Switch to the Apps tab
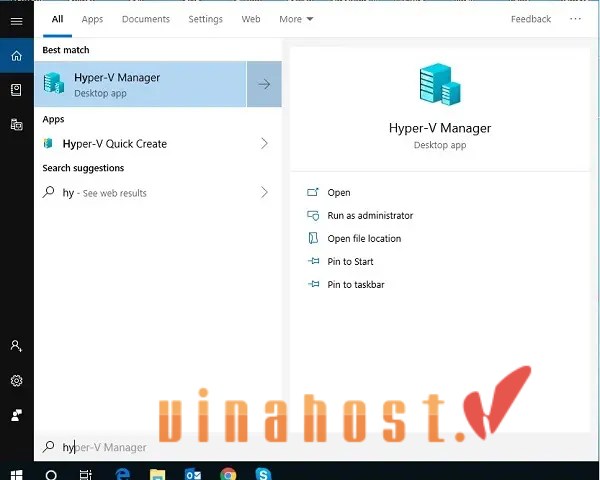Image resolution: width=600 pixels, height=480 pixels. [92, 19]
